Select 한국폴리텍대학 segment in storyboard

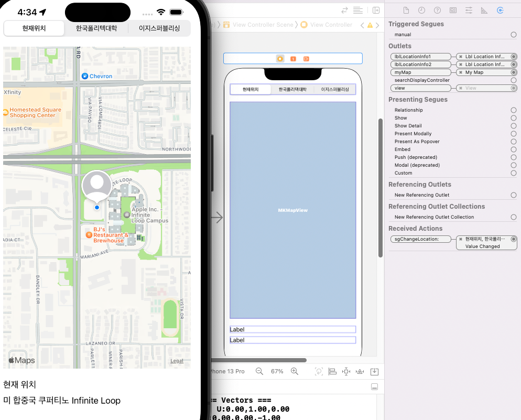click(x=292, y=89)
